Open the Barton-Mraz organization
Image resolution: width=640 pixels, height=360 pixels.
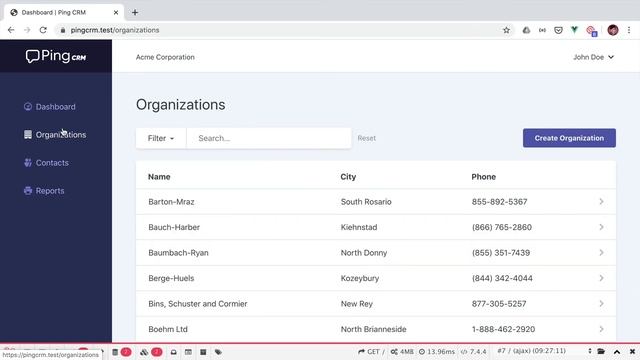click(171, 202)
